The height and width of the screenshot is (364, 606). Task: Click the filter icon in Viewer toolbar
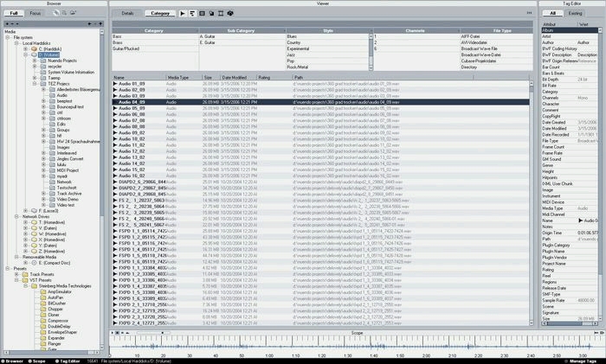(192, 13)
